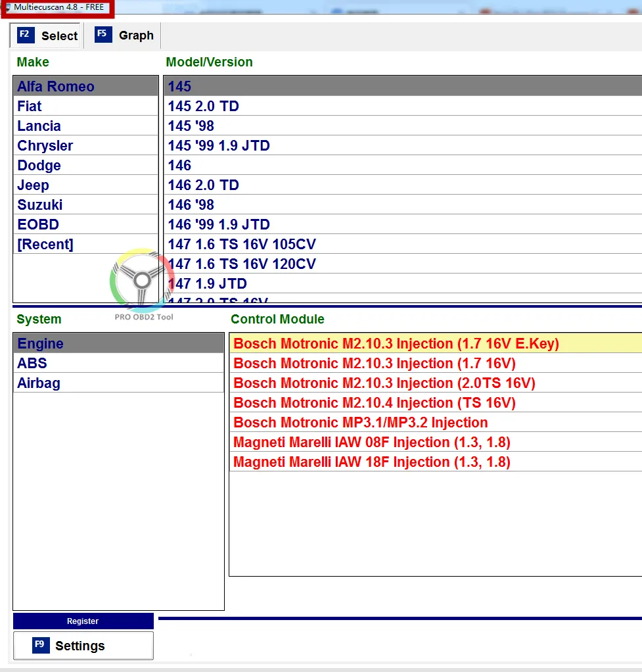Choose the 146 2.0 TD model
The width and height of the screenshot is (642, 672).
(403, 185)
